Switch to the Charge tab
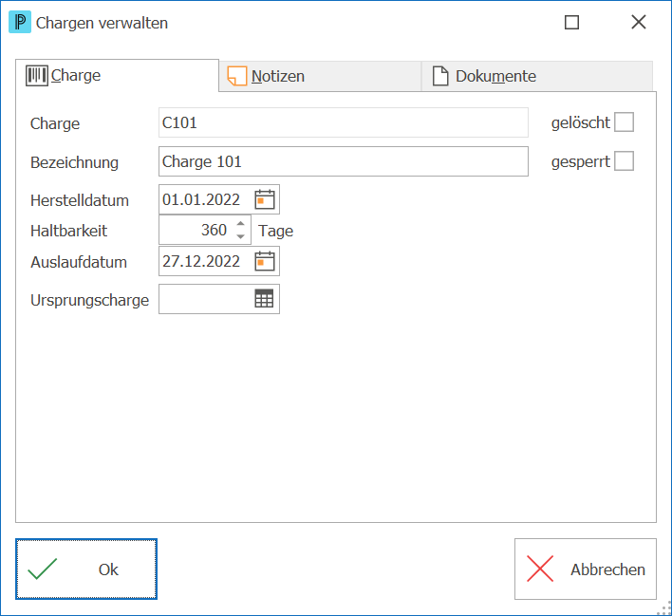Viewport: 672px width, 616px height. click(x=117, y=75)
